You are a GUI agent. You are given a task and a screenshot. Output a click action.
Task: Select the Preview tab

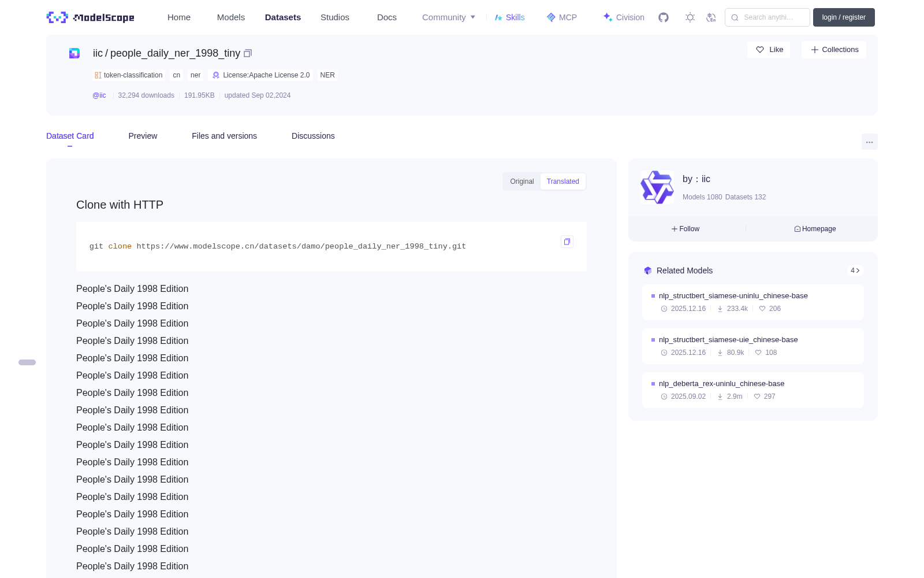tap(143, 136)
